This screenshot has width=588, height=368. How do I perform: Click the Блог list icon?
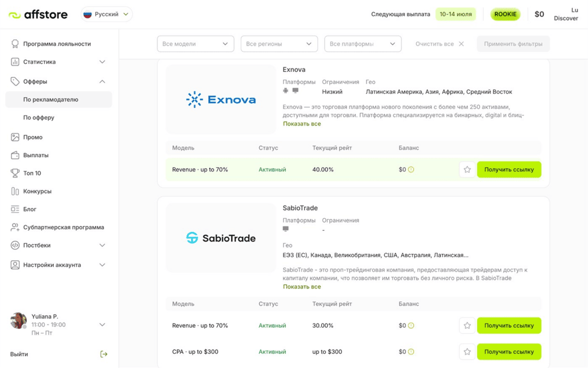[15, 210]
